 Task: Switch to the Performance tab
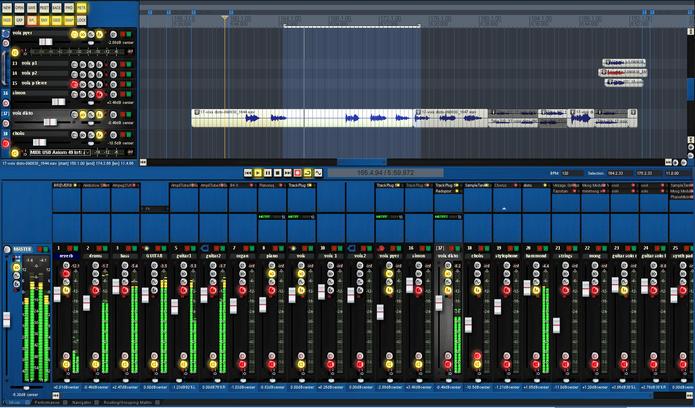click(x=46, y=400)
